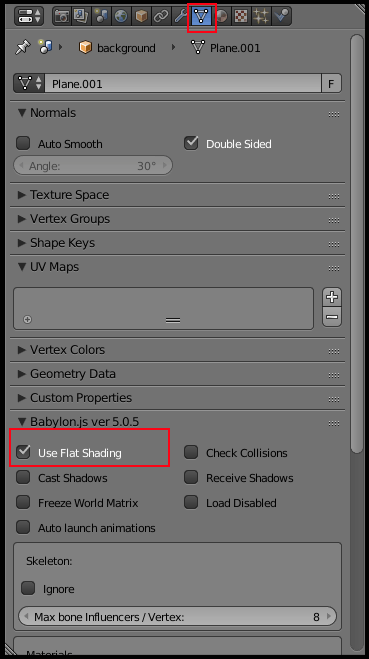Image resolution: width=369 pixels, height=659 pixels.
Task: Open the Material properties sphere tab
Action: point(221,16)
